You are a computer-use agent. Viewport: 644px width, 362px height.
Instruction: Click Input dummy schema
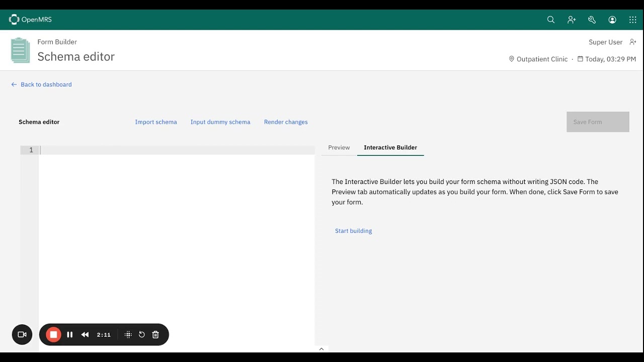click(220, 122)
